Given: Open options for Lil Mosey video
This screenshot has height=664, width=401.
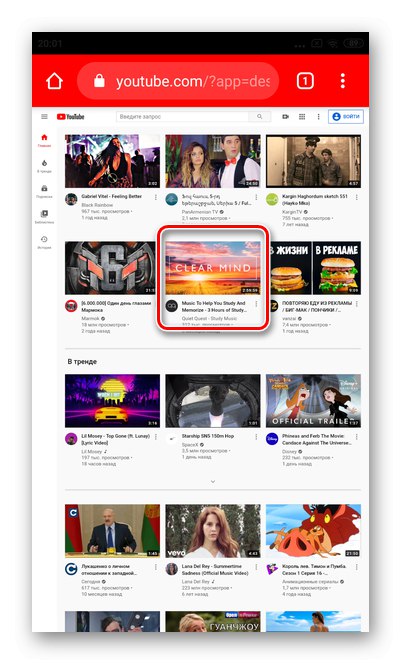Looking at the screenshot, I should 156,437.
